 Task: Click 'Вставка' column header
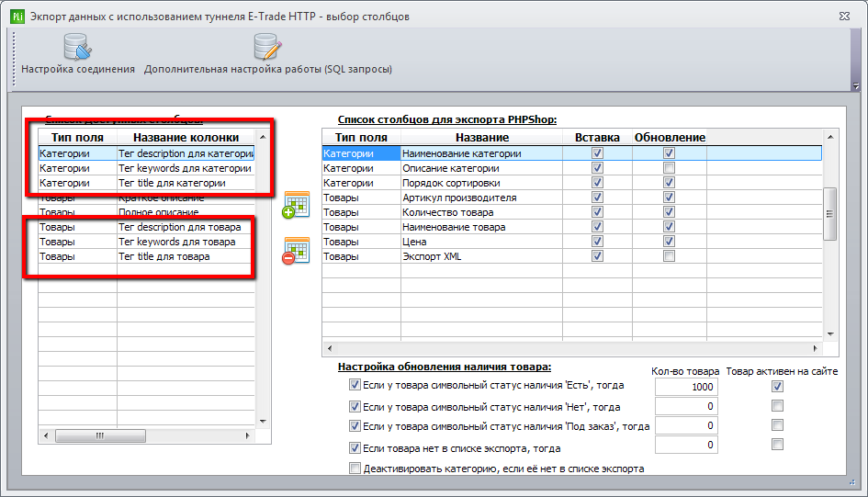pos(597,137)
